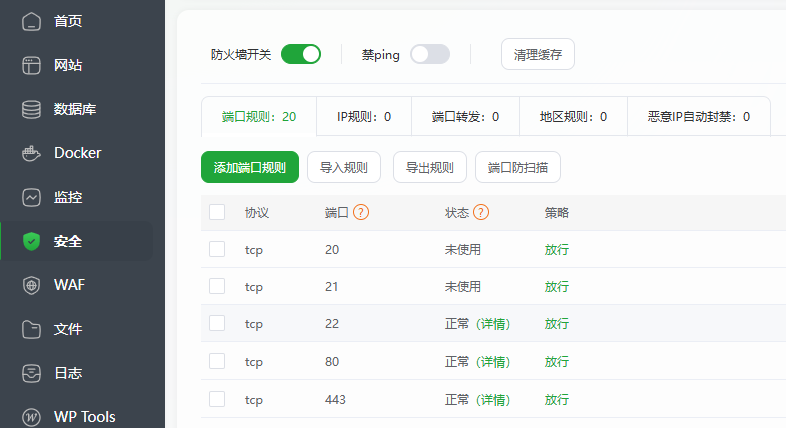Click the WP Tools WordPress icon
786x428 pixels.
pyautogui.click(x=32, y=417)
